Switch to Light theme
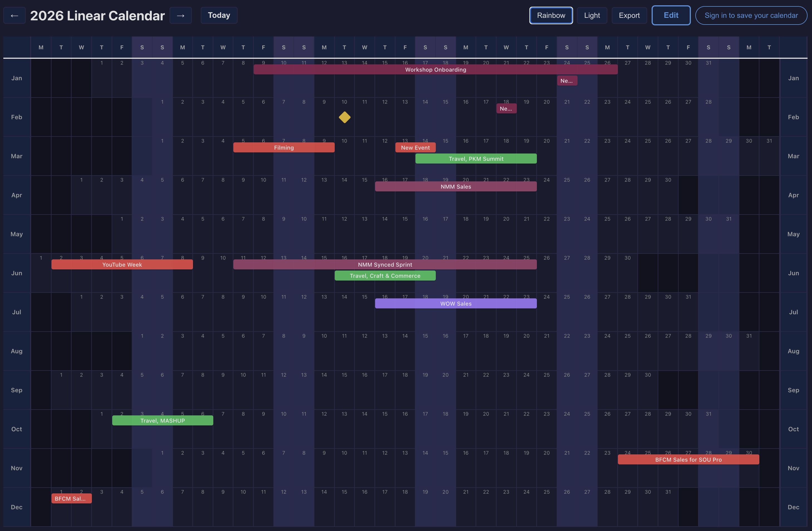Image resolution: width=812 pixels, height=531 pixels. tap(592, 15)
